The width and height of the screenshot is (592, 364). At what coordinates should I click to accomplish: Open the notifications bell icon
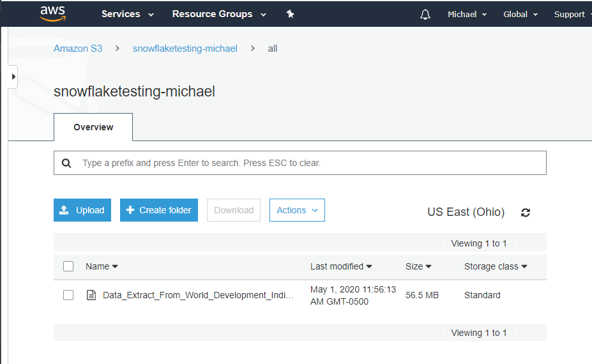pyautogui.click(x=425, y=14)
